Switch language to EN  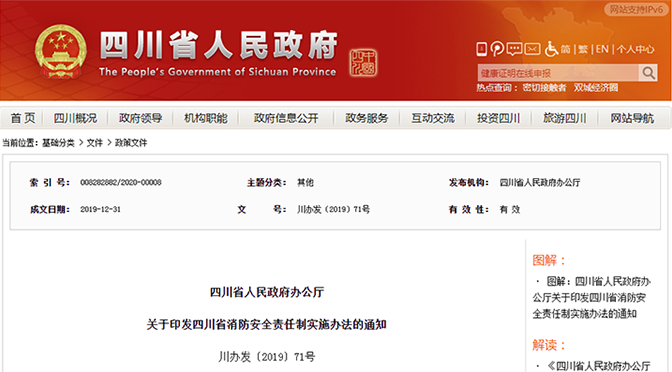602,49
